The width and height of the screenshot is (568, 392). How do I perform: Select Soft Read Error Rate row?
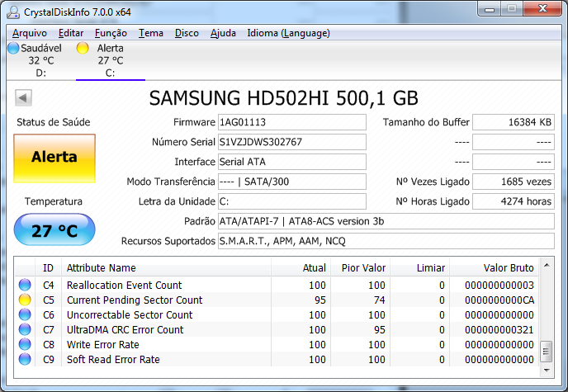point(277,360)
